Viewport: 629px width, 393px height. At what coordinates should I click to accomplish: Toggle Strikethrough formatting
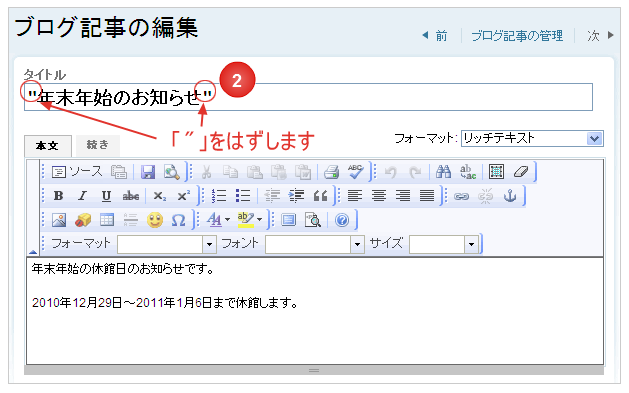tap(131, 196)
